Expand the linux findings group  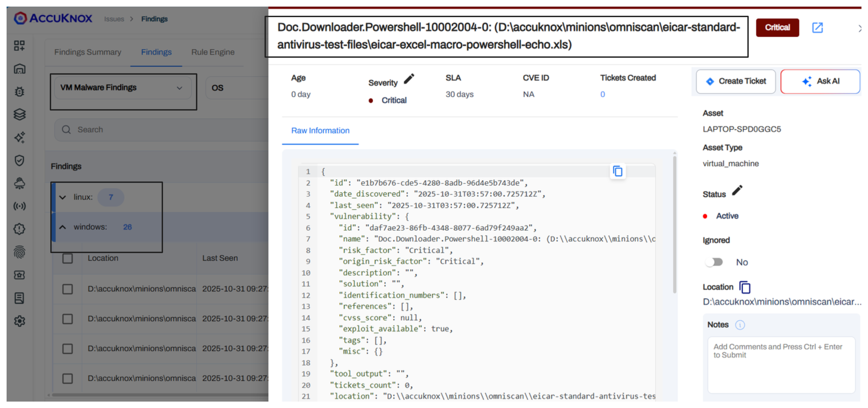coord(63,197)
